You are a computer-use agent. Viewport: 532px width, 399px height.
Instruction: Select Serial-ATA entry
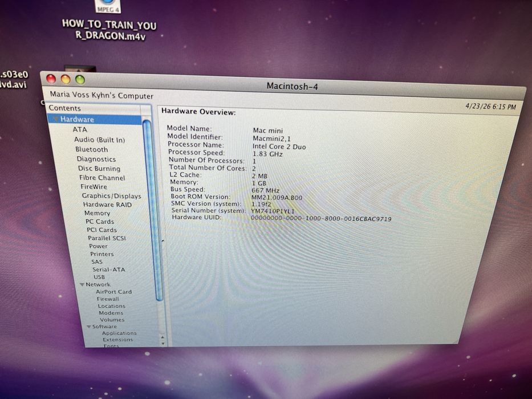[109, 270]
